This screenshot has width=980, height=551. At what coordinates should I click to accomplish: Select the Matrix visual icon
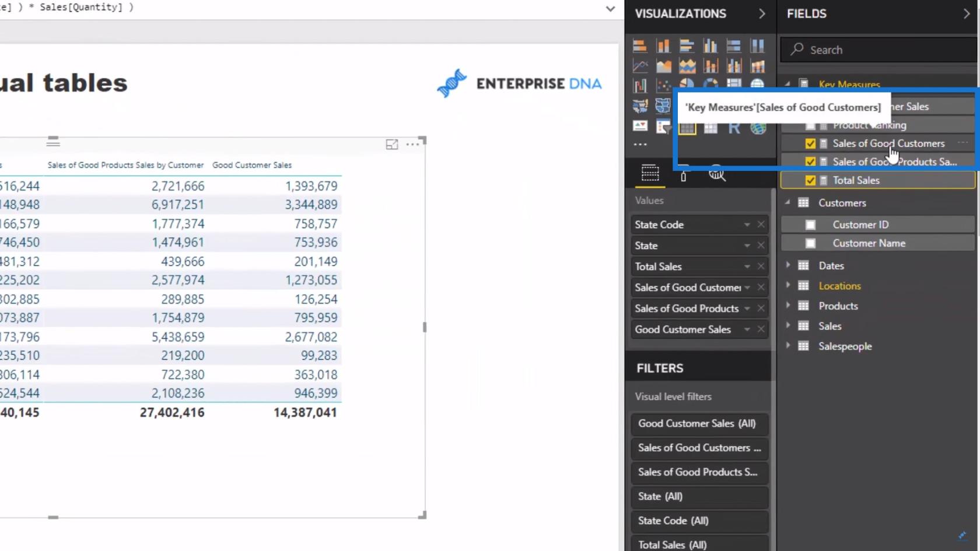click(710, 128)
